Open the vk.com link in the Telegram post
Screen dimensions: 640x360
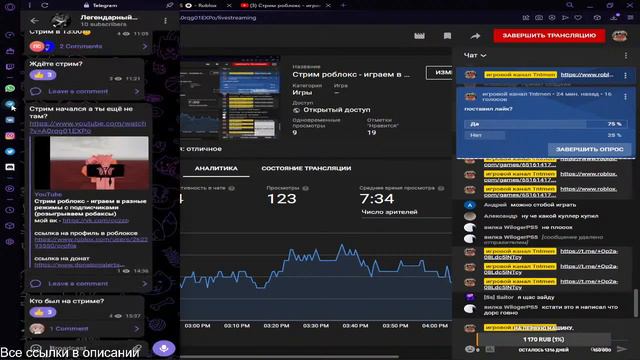pyautogui.click(x=96, y=220)
